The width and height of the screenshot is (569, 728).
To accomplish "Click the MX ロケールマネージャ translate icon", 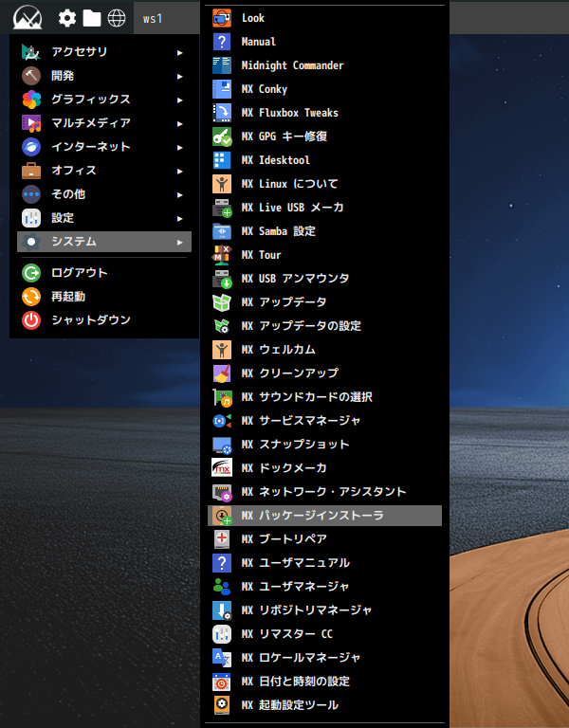I will (222, 658).
